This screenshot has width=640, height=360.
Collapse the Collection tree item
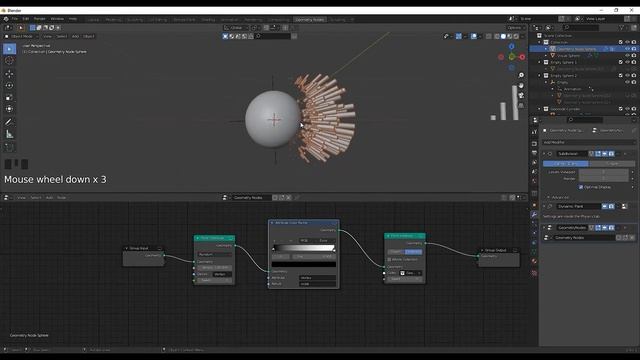(x=540, y=42)
